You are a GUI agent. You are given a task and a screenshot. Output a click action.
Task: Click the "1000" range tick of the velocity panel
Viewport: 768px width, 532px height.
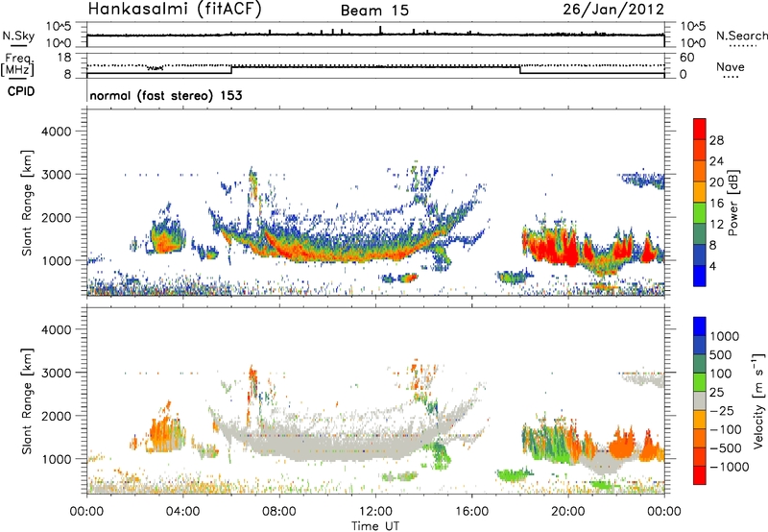click(57, 459)
